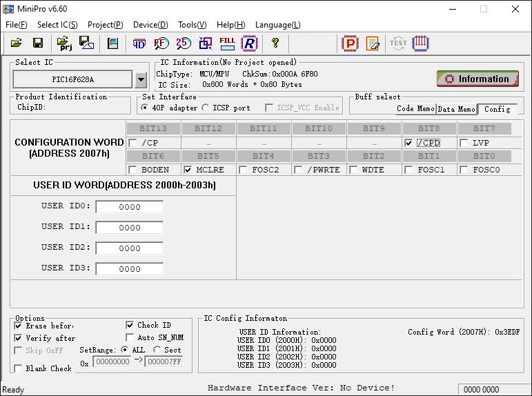The image size is (532, 396).
Task: Click the TEST toolbar icon
Action: tap(398, 43)
